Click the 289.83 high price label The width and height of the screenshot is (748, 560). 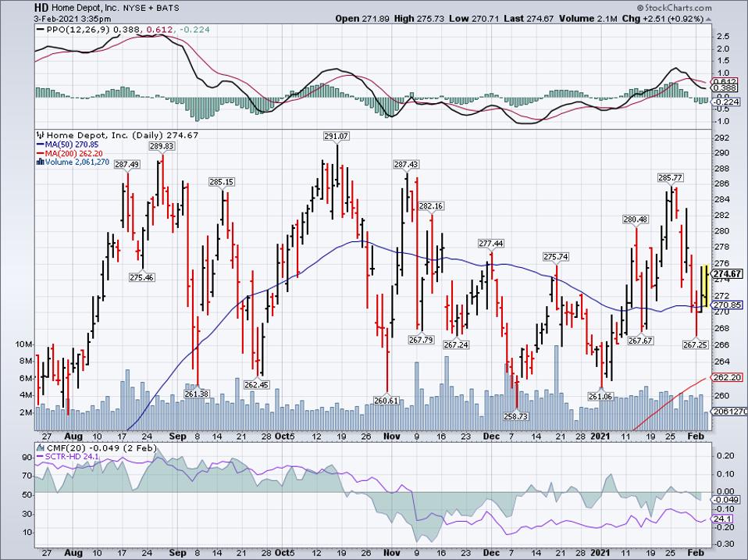(x=162, y=146)
